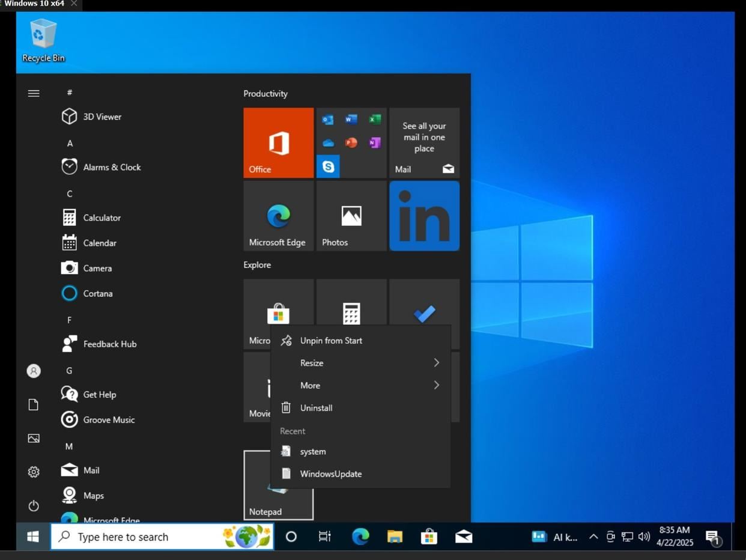The image size is (746, 560).
Task: Launch the LinkedIn tile
Action: [x=424, y=215]
